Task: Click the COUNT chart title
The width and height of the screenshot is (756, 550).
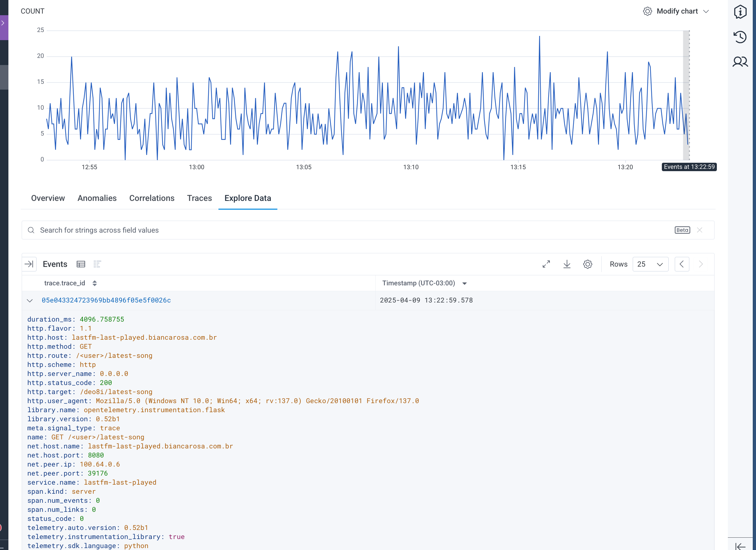Action: click(33, 11)
